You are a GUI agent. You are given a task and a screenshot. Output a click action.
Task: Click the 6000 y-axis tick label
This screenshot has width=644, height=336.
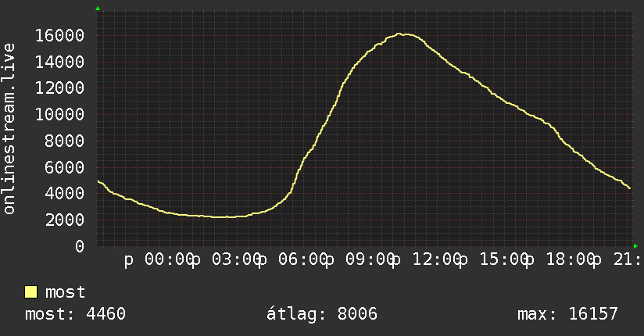tap(65, 167)
